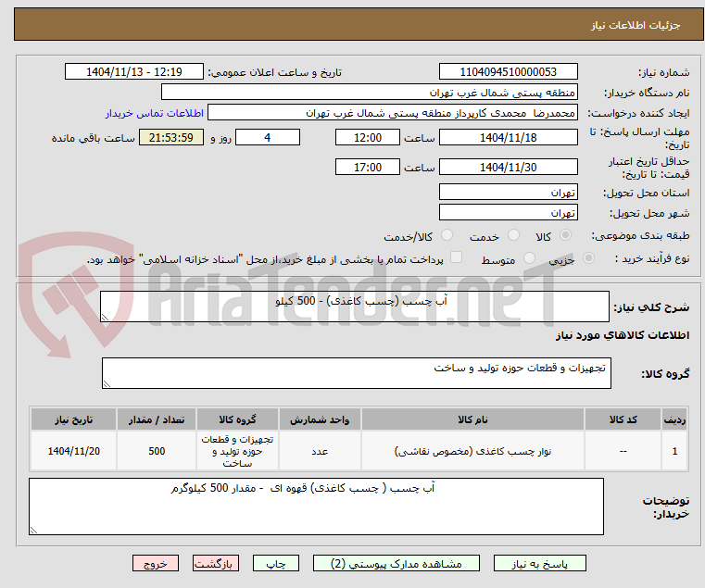
Task: Click the واحد شمارش column header
Action: tap(320, 419)
